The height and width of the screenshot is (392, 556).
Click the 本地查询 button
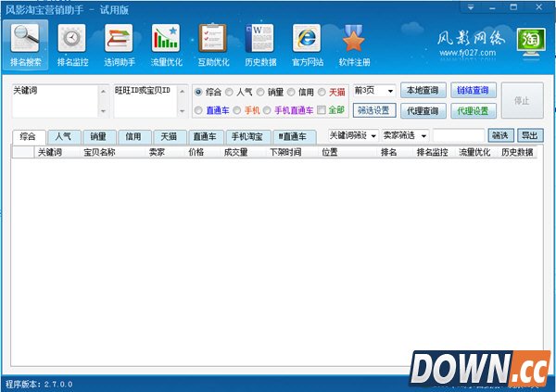coord(423,90)
